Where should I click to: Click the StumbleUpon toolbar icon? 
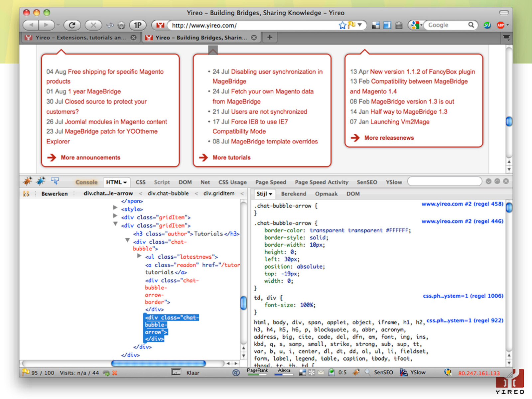[x=487, y=25]
